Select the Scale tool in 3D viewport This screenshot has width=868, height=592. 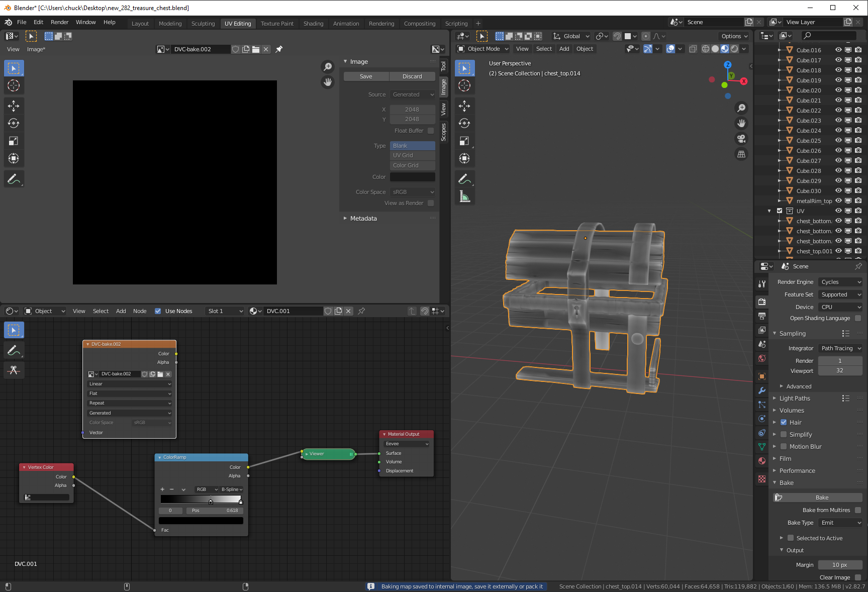pyautogui.click(x=464, y=141)
